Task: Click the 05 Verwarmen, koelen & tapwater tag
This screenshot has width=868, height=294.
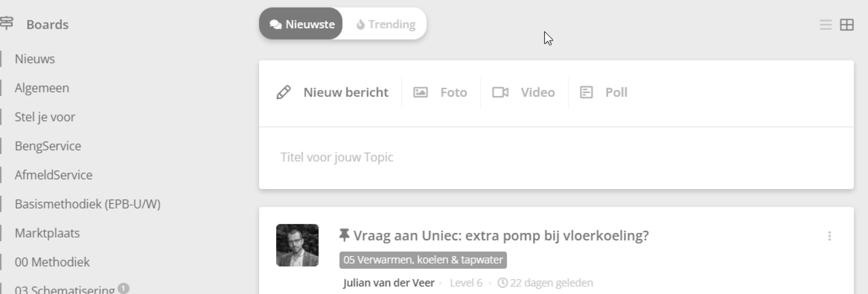Action: pos(423,260)
